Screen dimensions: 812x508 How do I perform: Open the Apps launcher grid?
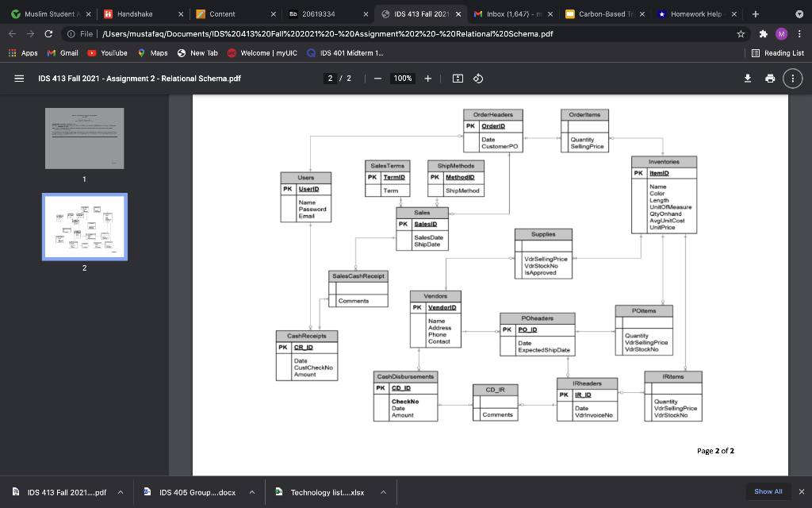click(x=13, y=53)
